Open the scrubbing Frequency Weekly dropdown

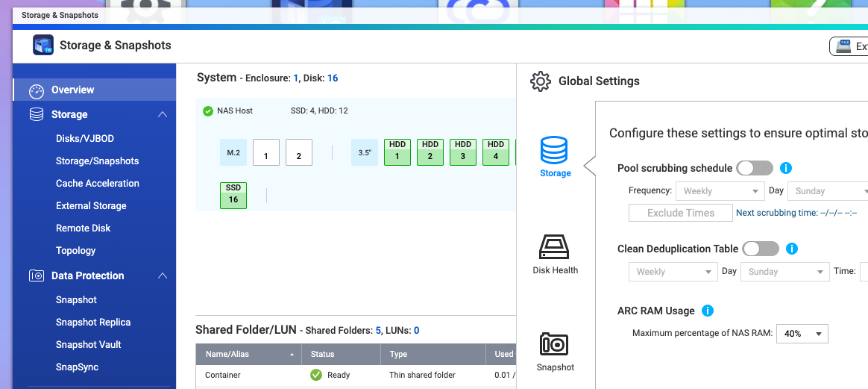tap(720, 191)
